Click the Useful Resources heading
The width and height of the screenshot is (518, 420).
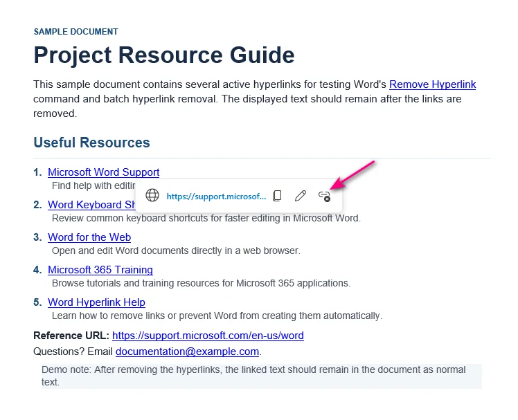91,143
